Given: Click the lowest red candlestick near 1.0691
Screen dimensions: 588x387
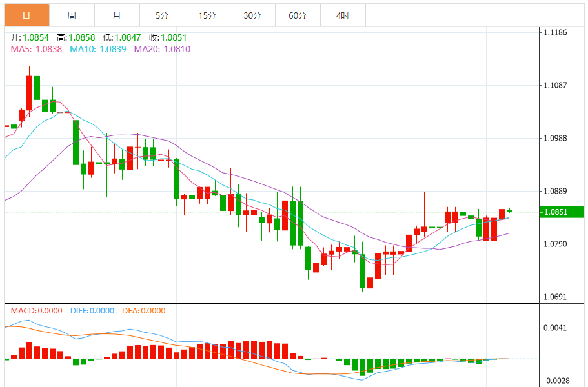Looking at the screenshot, I should [370, 284].
